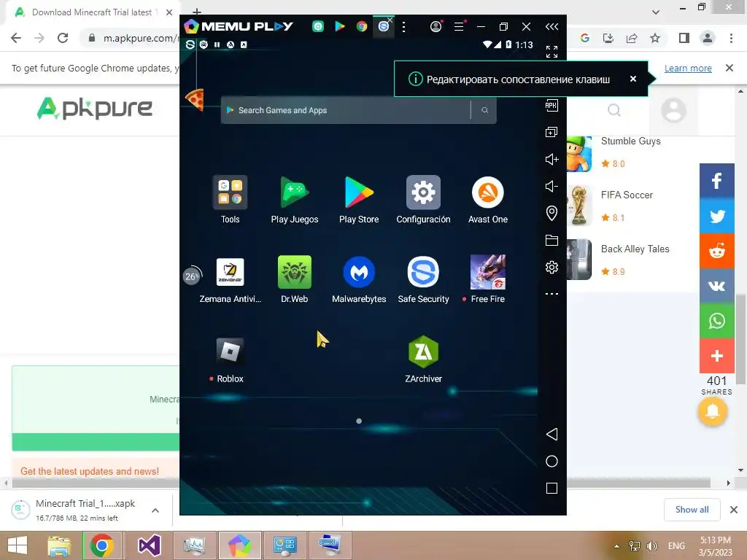The image size is (747, 560).
Task: Open more share options plus button
Action: coord(716,356)
